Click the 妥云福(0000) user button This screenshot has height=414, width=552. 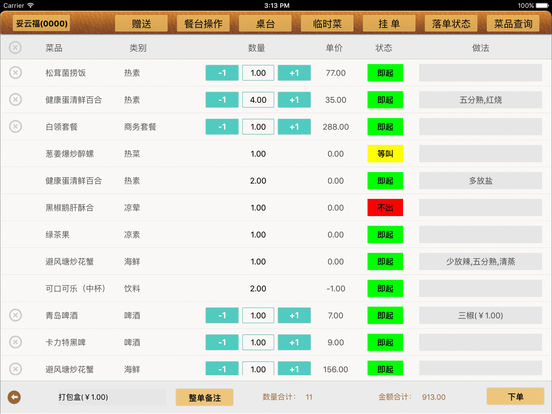[x=42, y=24]
